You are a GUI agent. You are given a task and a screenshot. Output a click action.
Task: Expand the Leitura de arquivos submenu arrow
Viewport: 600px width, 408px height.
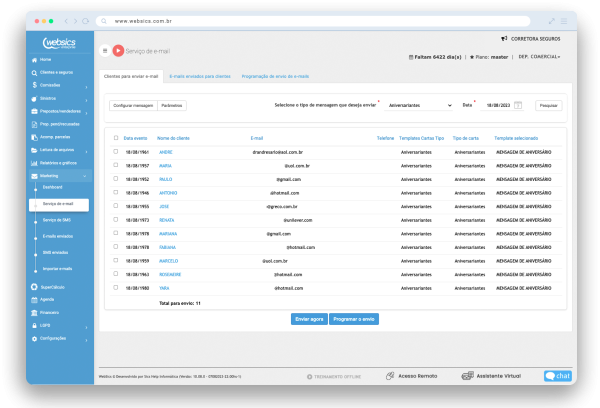coord(86,152)
